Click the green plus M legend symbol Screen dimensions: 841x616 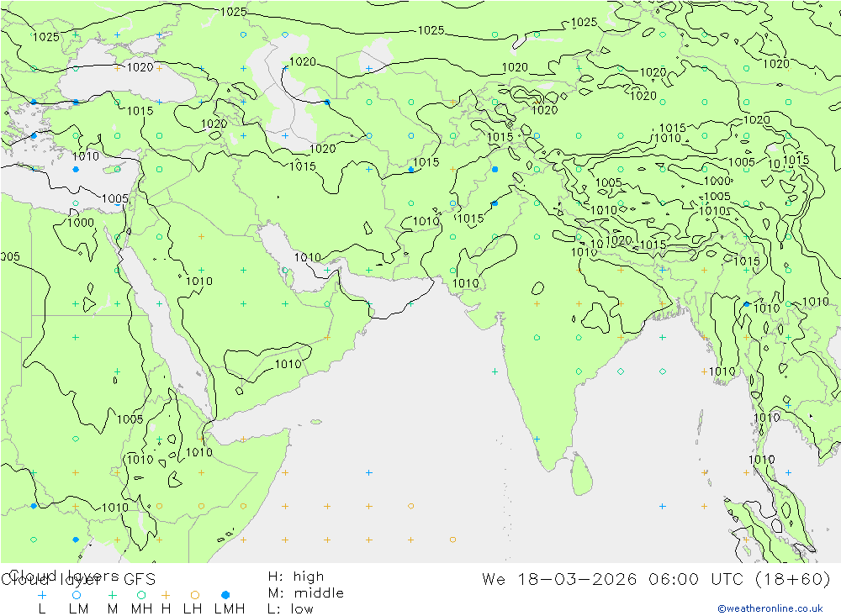click(112, 595)
